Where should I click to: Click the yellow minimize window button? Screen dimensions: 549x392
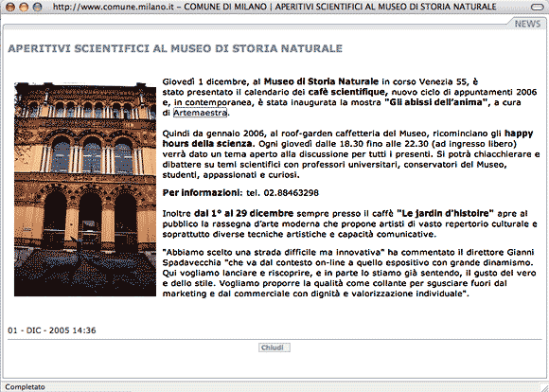24,7
